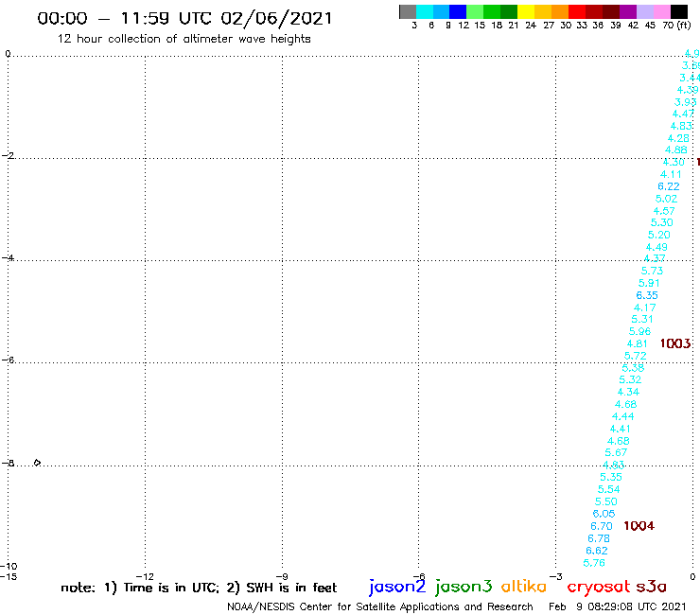Click the gray swatch in the color scale
The image size is (700, 615).
coord(408,11)
